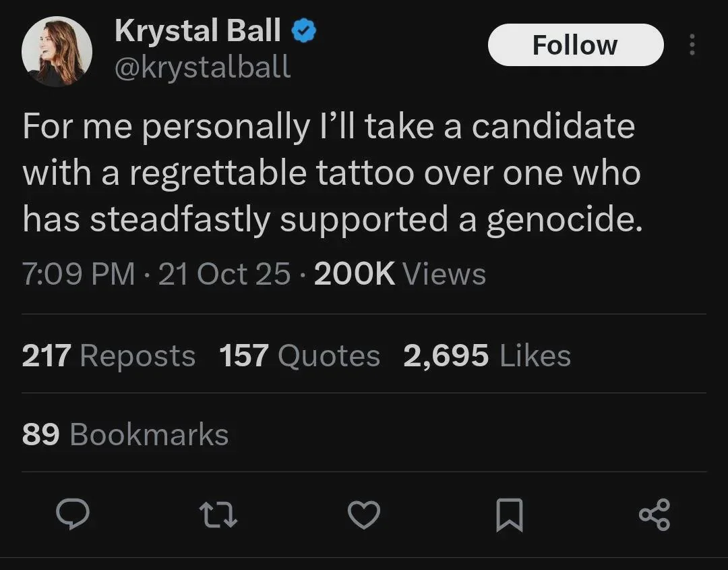728x570 pixels.
Task: Show the 217 Reposts list
Action: 109,355
